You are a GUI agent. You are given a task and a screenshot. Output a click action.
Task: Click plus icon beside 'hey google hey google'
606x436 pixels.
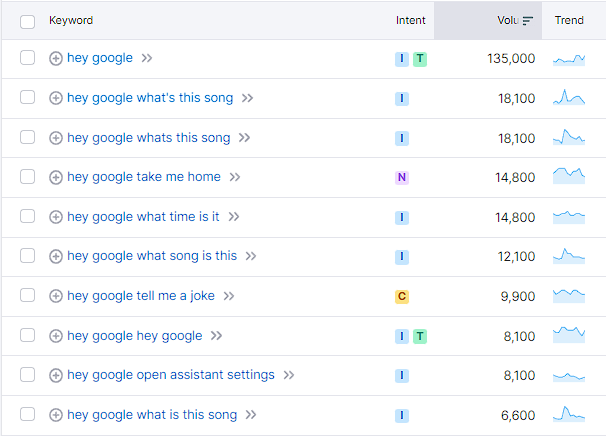pyautogui.click(x=56, y=336)
